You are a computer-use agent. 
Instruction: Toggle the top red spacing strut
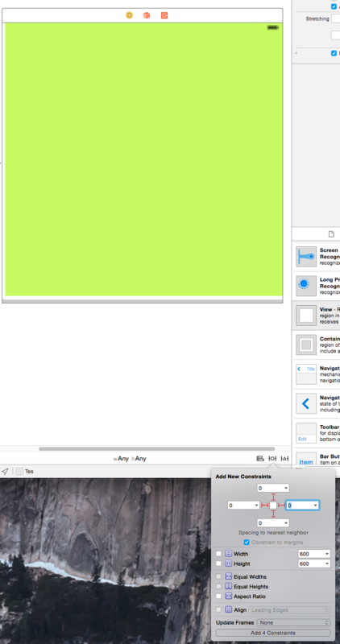click(x=273, y=497)
